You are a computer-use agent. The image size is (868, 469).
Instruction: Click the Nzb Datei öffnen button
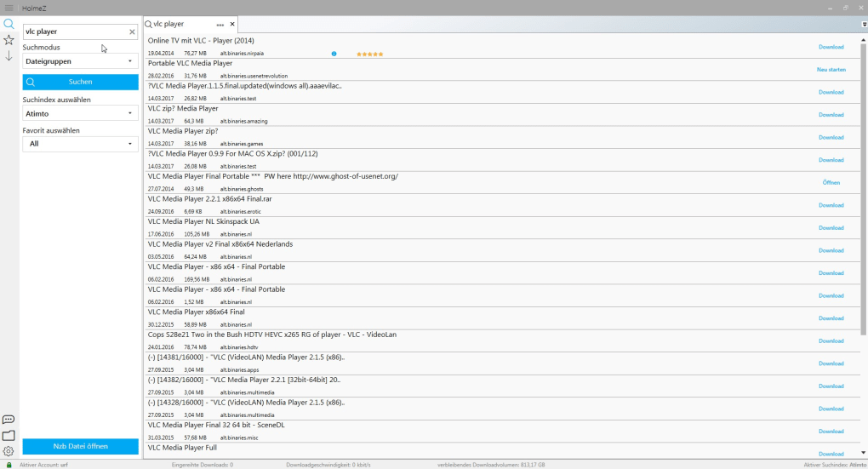tap(80, 446)
